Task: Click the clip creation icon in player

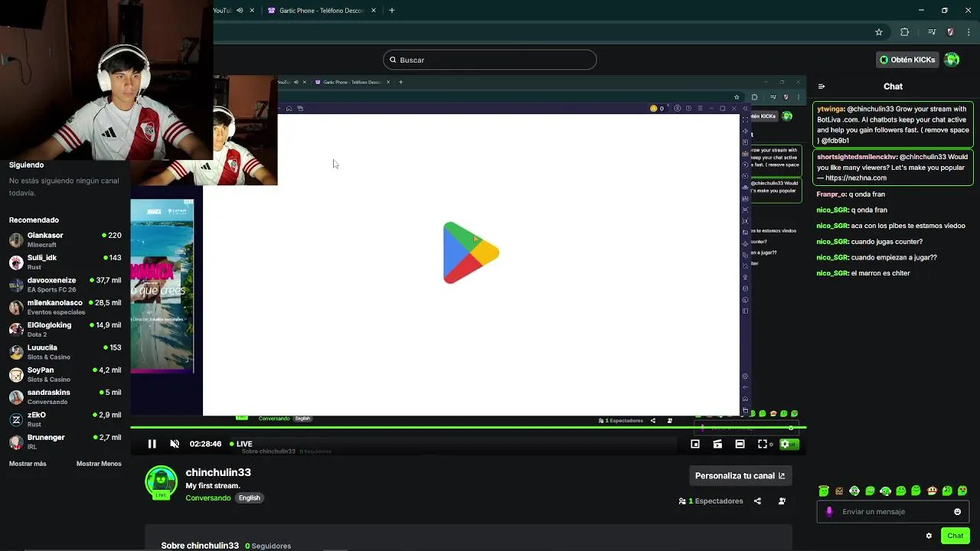Action: click(x=717, y=444)
